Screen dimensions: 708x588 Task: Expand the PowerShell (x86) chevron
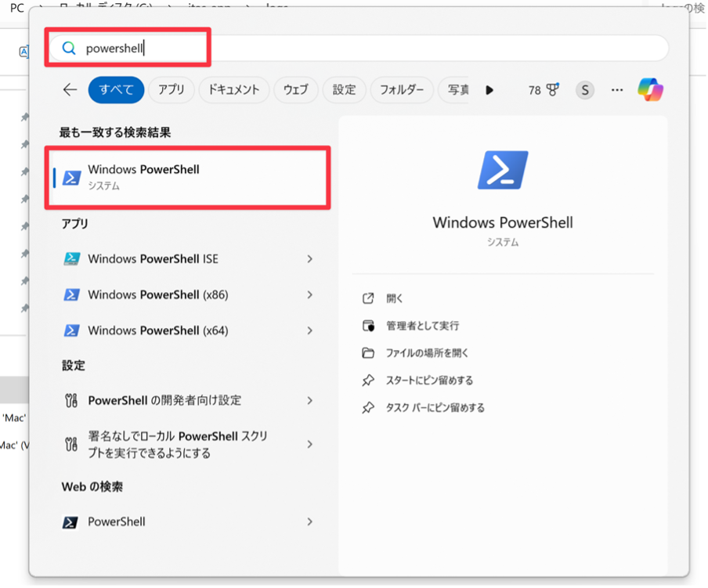(x=310, y=294)
